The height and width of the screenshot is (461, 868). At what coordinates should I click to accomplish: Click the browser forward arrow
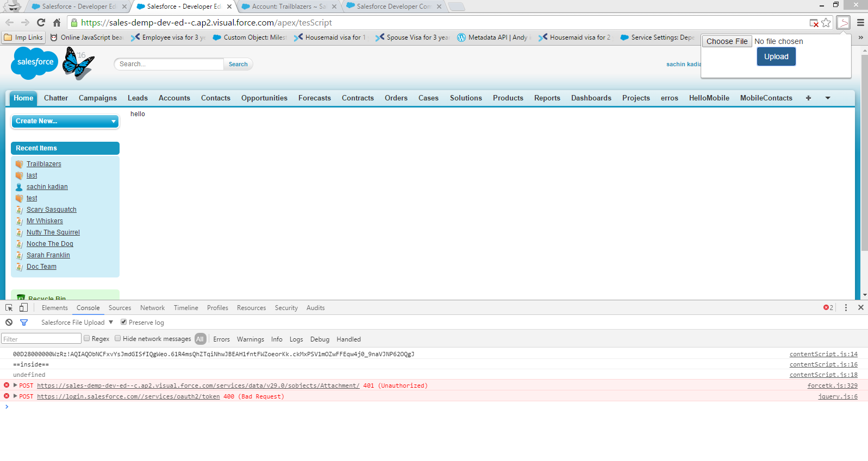coord(25,23)
